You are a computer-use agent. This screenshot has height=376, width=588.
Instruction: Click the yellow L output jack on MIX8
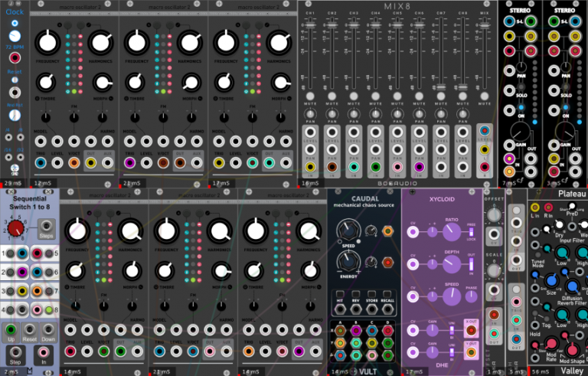[485, 150]
